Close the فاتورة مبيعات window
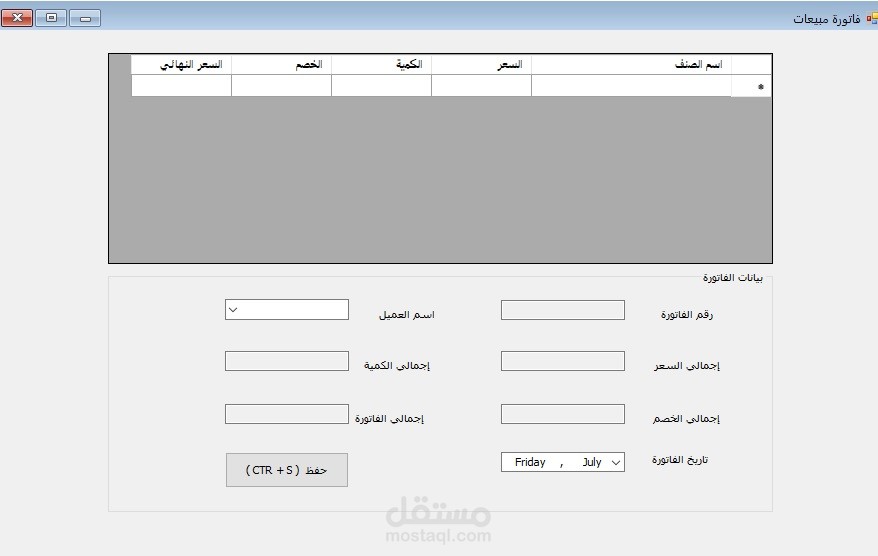Image resolution: width=878 pixels, height=556 pixels. click(x=17, y=18)
